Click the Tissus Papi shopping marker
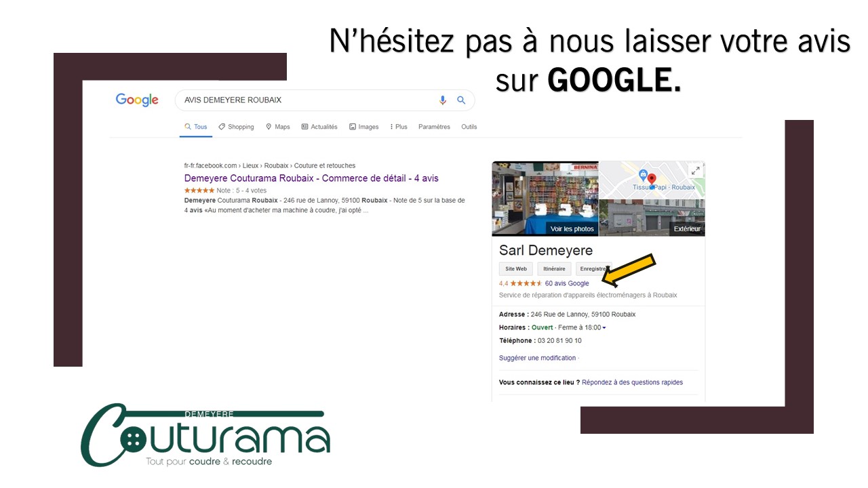868x488 pixels. 643,176
